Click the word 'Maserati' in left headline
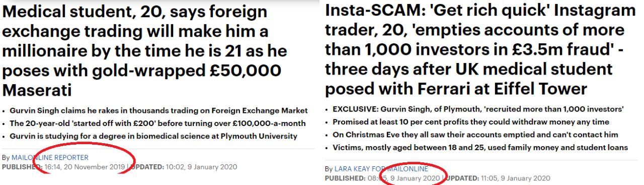644x185 pixels. (x=37, y=91)
